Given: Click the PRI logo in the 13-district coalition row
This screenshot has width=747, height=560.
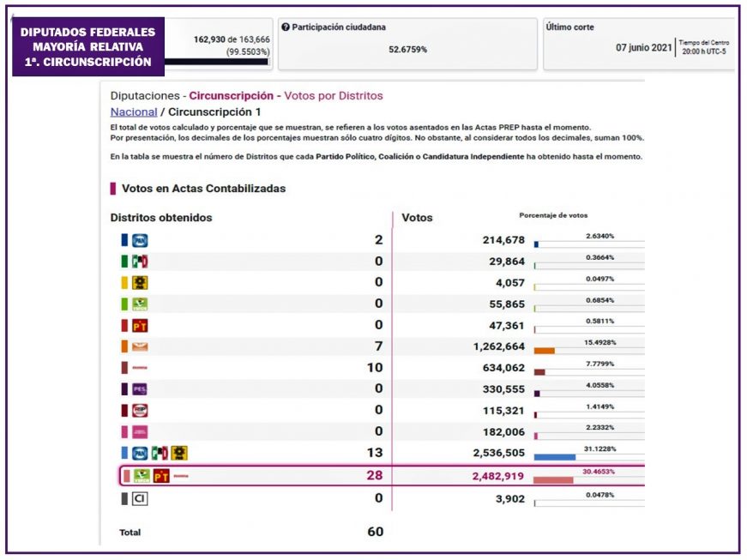Looking at the screenshot, I should coord(160,453).
